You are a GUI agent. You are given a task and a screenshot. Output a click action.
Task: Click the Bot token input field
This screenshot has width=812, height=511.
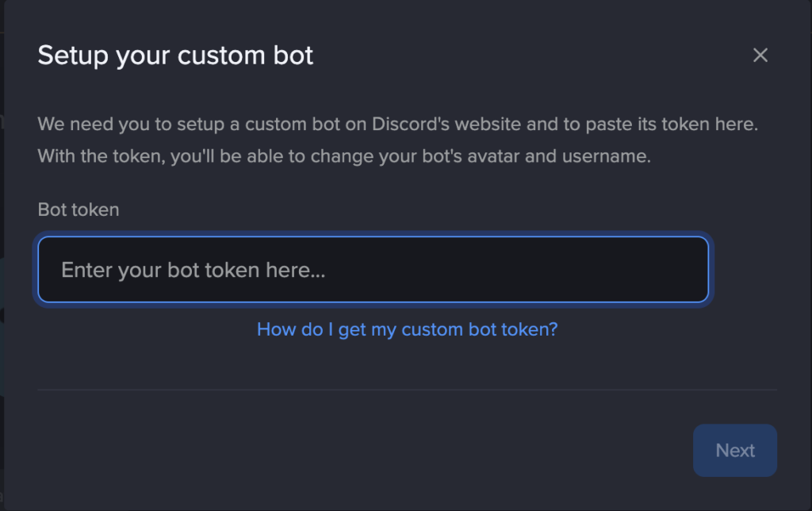click(x=373, y=270)
